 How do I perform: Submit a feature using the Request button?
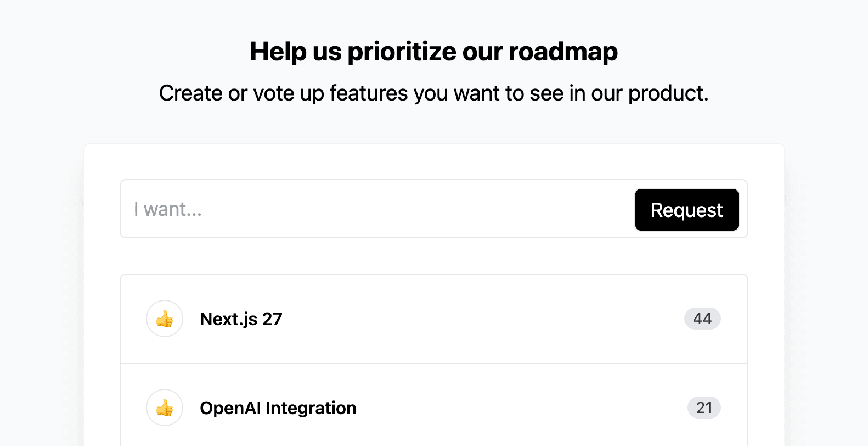(x=686, y=209)
